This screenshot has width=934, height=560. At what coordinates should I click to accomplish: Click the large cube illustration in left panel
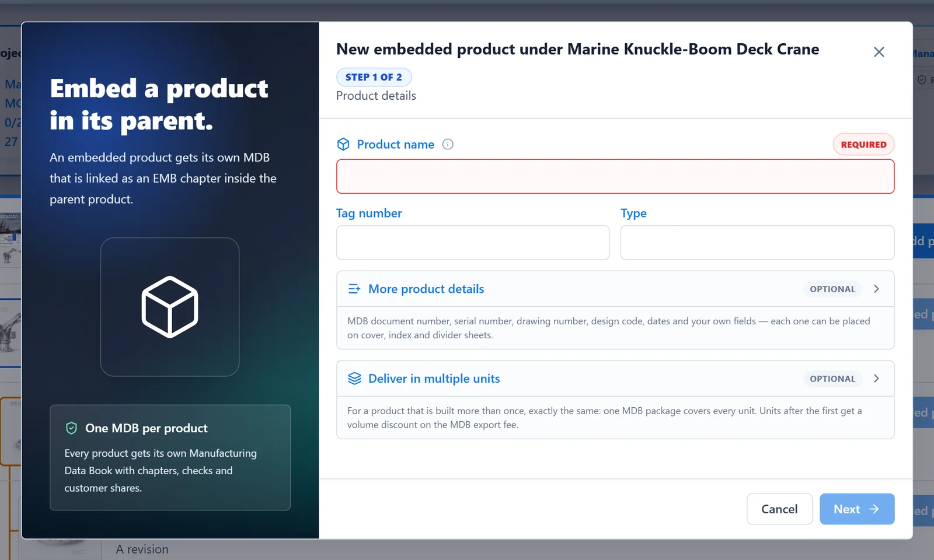(x=170, y=307)
